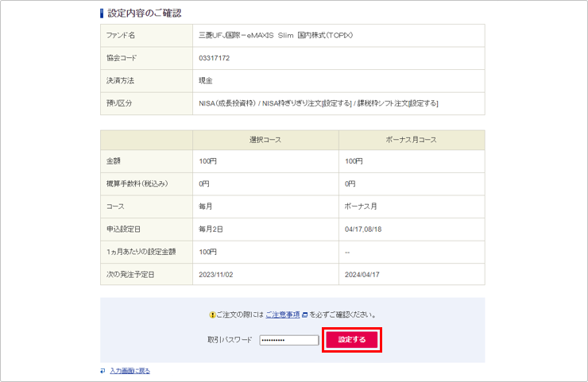Click the NISA(成長投資枠) account type text

pyautogui.click(x=228, y=103)
